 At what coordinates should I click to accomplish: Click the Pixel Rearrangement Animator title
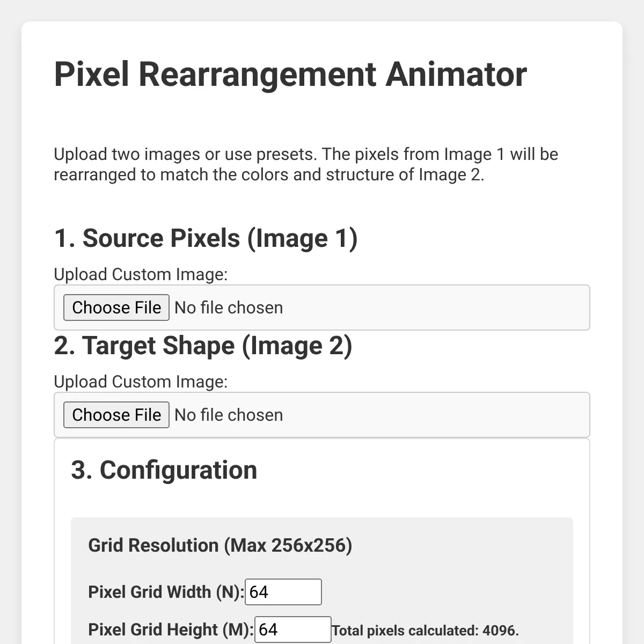pos(290,75)
